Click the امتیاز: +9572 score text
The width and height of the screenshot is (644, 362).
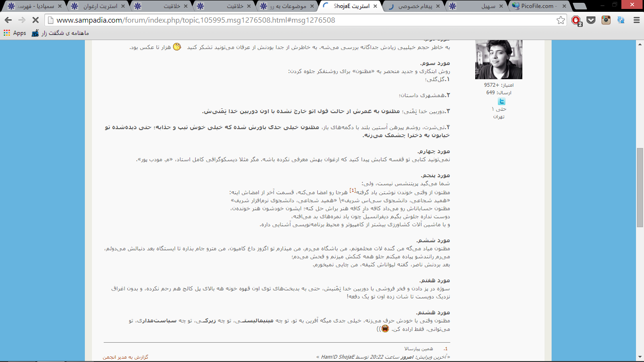(x=499, y=85)
